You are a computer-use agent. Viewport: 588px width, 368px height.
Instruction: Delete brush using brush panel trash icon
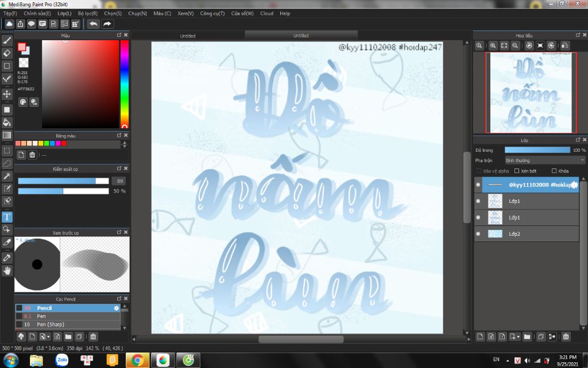93,336
